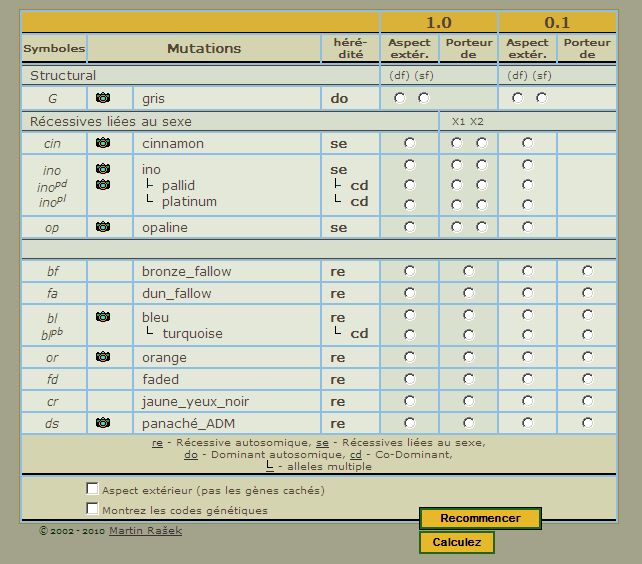Open the opaline photo camera icon
642x564 pixels.
click(102, 227)
